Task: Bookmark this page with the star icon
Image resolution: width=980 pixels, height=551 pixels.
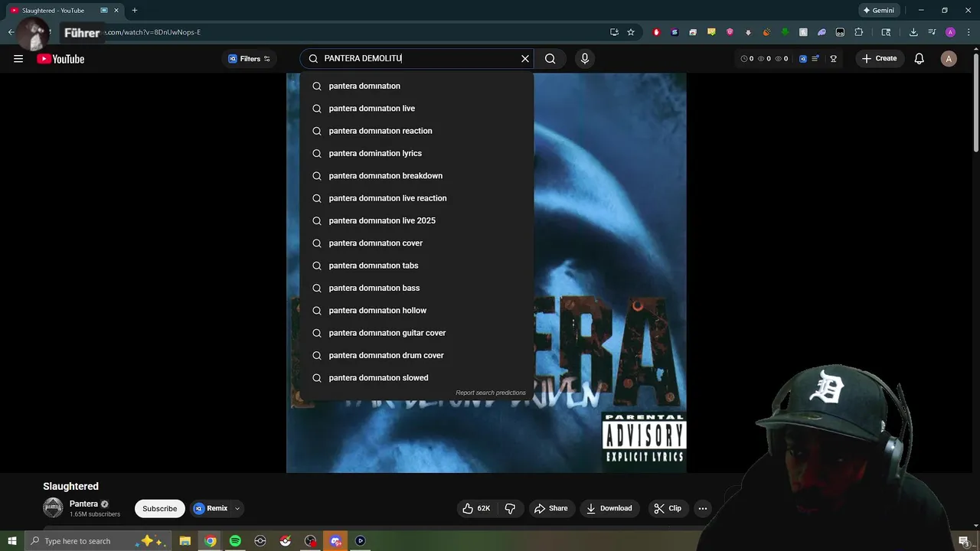Action: (x=631, y=32)
